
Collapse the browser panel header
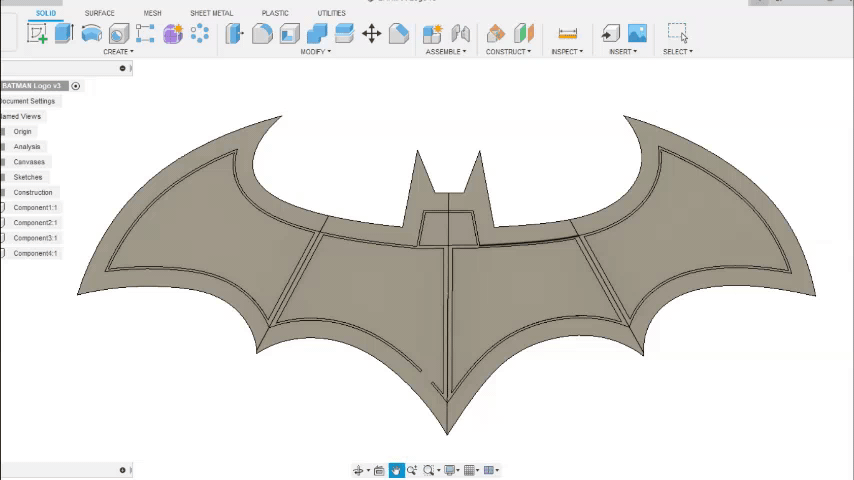coord(123,68)
